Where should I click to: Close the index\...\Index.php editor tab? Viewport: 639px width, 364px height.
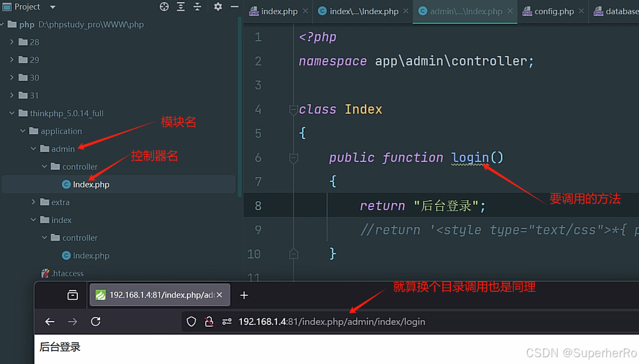pyautogui.click(x=406, y=11)
